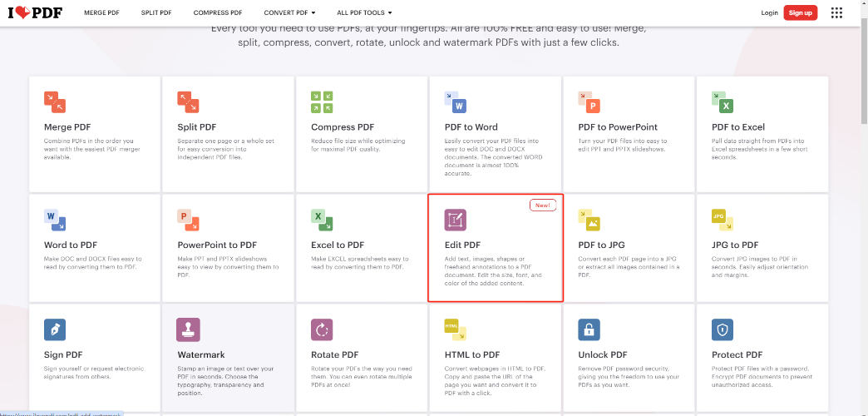The image size is (868, 416).
Task: Click the Rotate PDF icon
Action: click(x=322, y=329)
